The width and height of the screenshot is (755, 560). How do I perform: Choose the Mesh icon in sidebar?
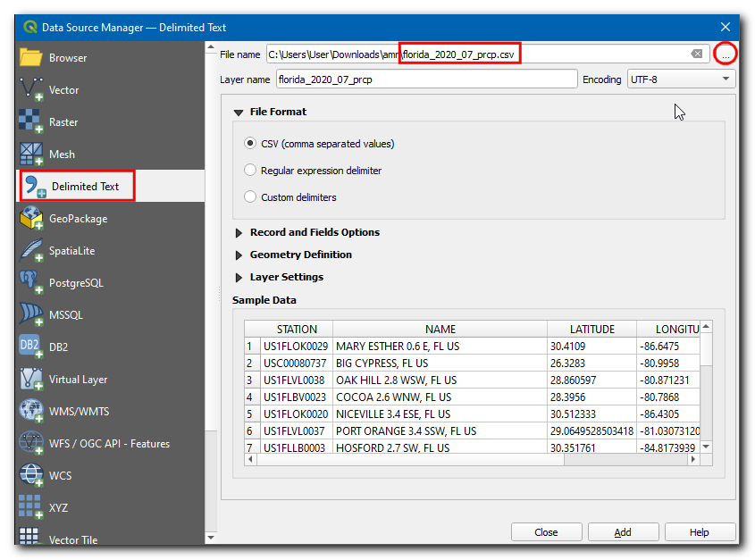pos(31,154)
